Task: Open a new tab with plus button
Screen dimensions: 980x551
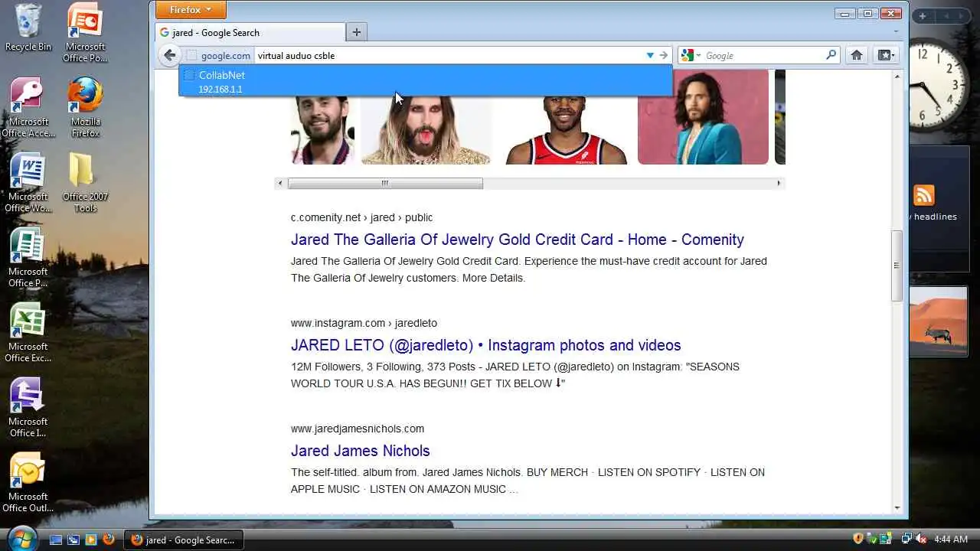Action: click(356, 32)
